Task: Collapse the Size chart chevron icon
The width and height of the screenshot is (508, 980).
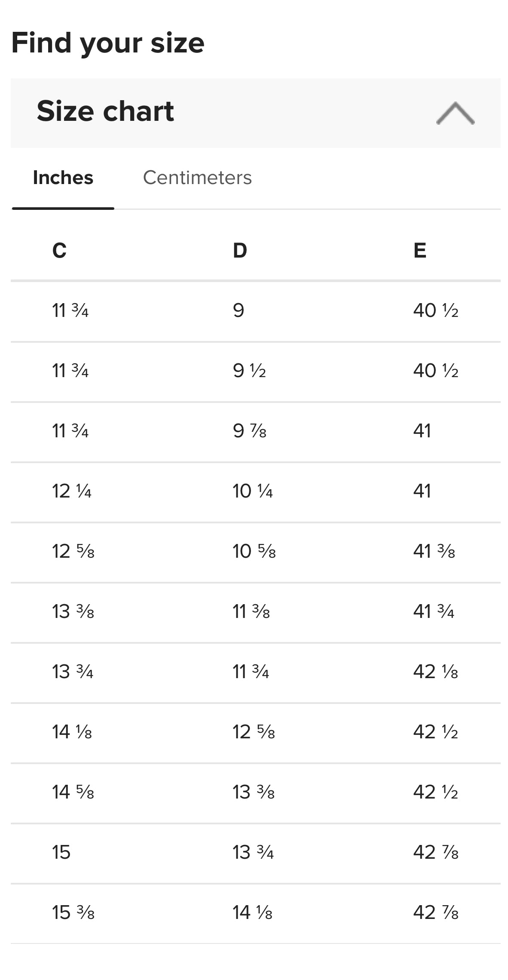Action: click(455, 113)
